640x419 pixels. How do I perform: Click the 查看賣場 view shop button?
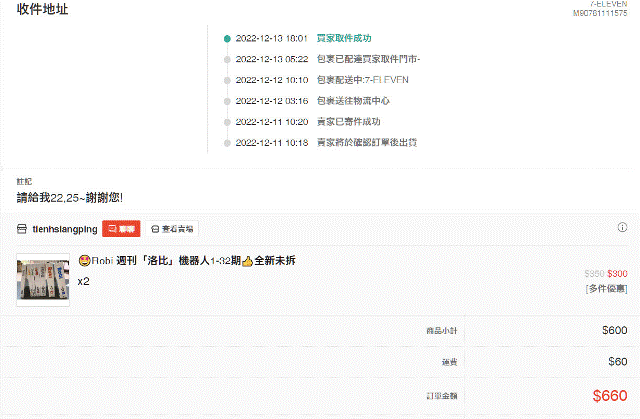(x=173, y=229)
